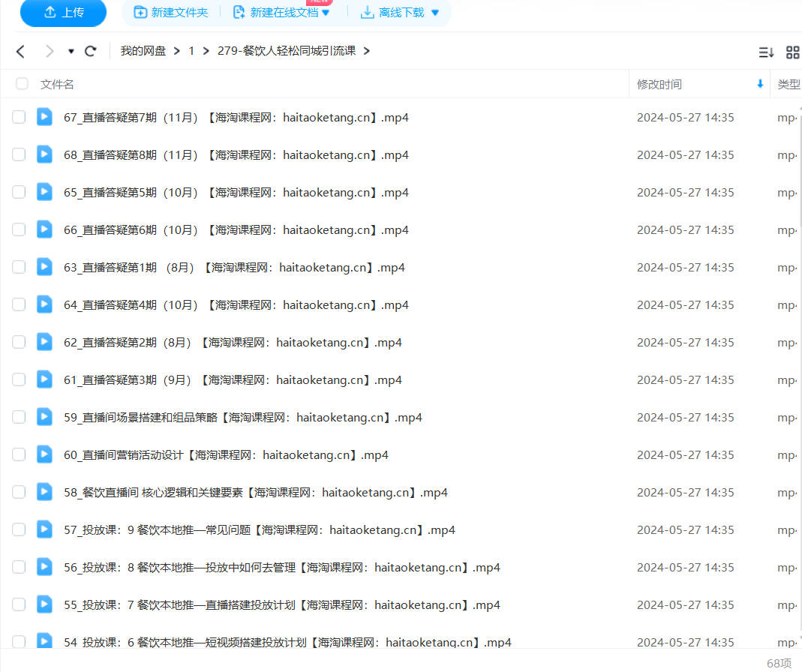Click video icon for 68_直播答疑第8期
Viewport: 802px width, 672px height.
pos(44,154)
